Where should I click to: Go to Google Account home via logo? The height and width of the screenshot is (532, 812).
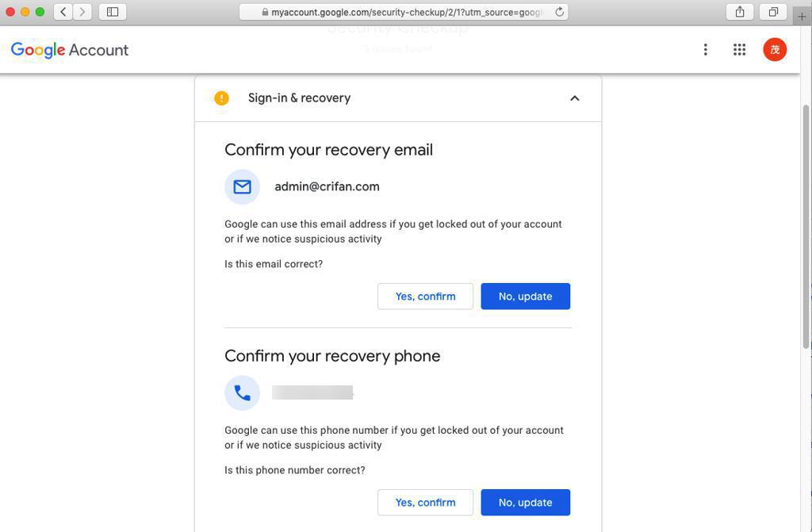70,50
